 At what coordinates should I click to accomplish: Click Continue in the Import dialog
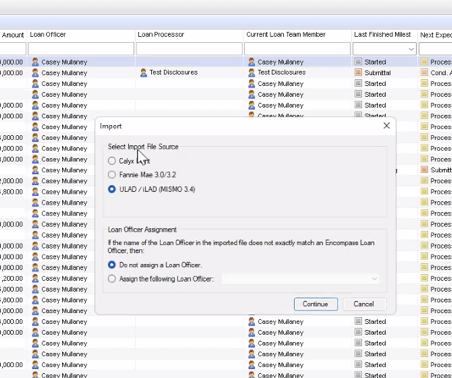pyautogui.click(x=316, y=304)
